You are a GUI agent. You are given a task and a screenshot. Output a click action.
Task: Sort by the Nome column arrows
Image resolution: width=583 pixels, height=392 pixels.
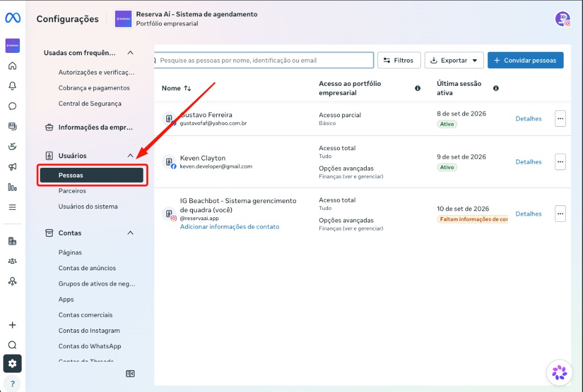pyautogui.click(x=187, y=88)
